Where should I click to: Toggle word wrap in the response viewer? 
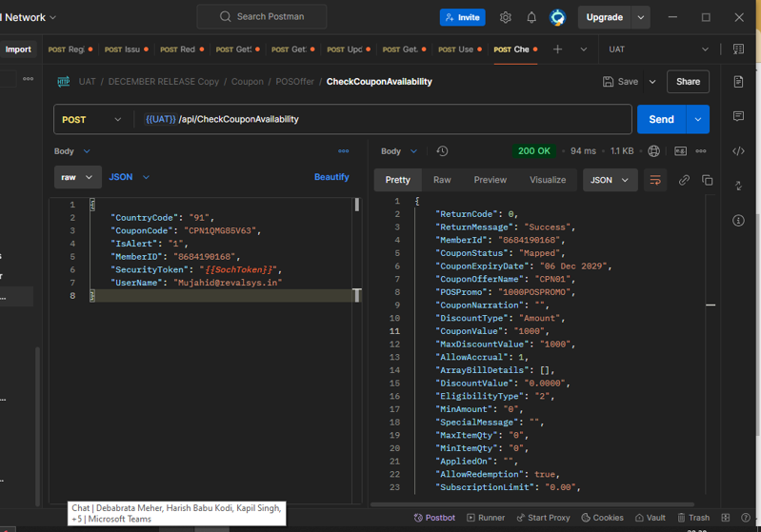(x=655, y=180)
